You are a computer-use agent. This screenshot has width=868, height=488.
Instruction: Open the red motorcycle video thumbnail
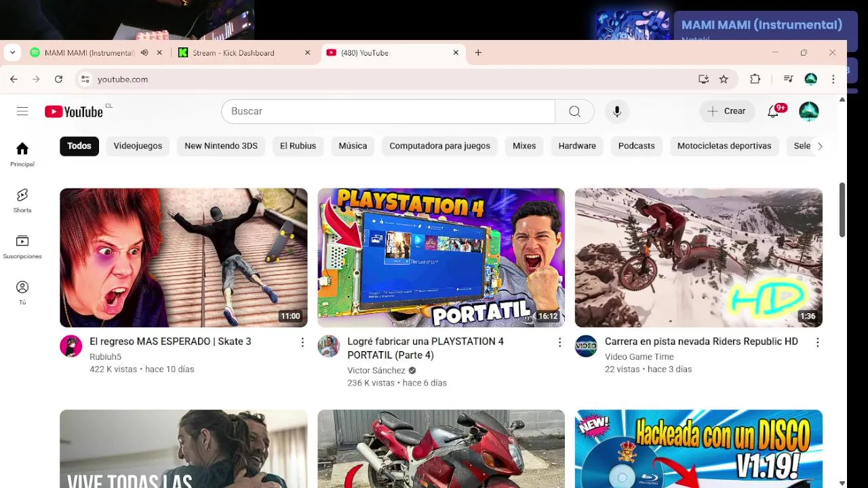(441, 449)
